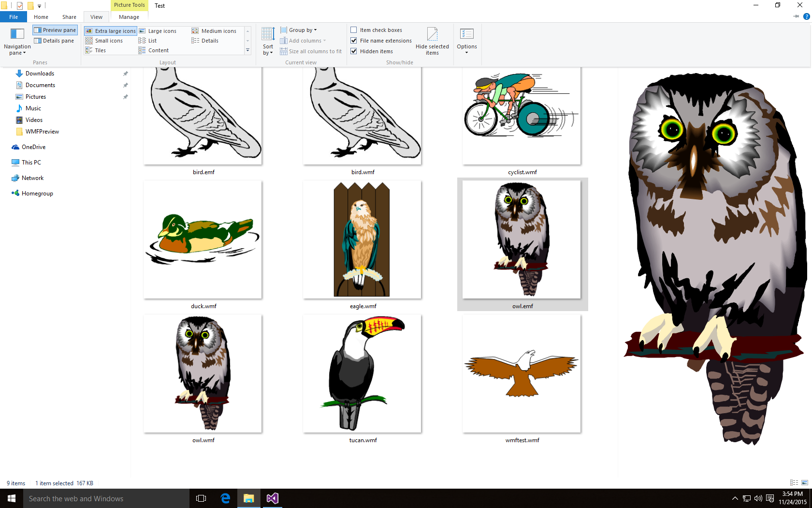Click the Search the web and Windows box
The height and width of the screenshot is (508, 812).
tap(106, 498)
